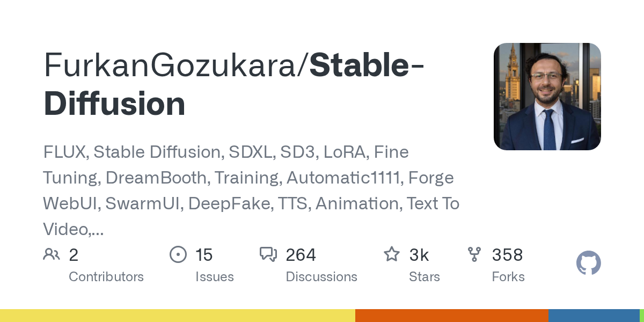Image resolution: width=644 pixels, height=322 pixels.
Task: Open the profile avatar photo
Action: click(547, 97)
